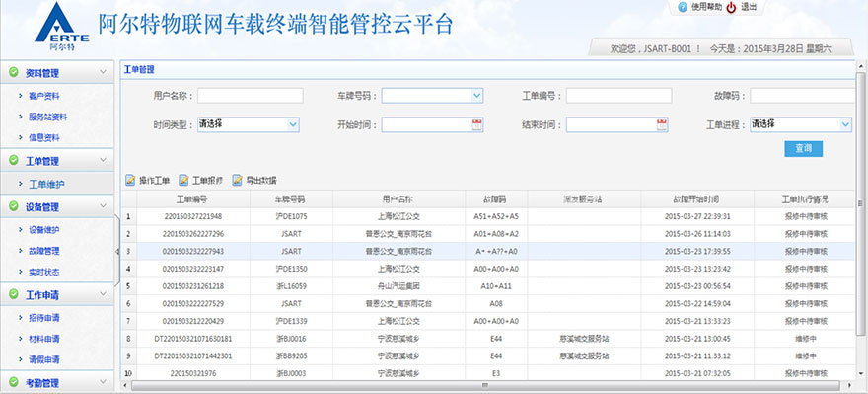Collapse the 资料管理 sidebar section
Screen dimensions: 868x394
(x=103, y=72)
